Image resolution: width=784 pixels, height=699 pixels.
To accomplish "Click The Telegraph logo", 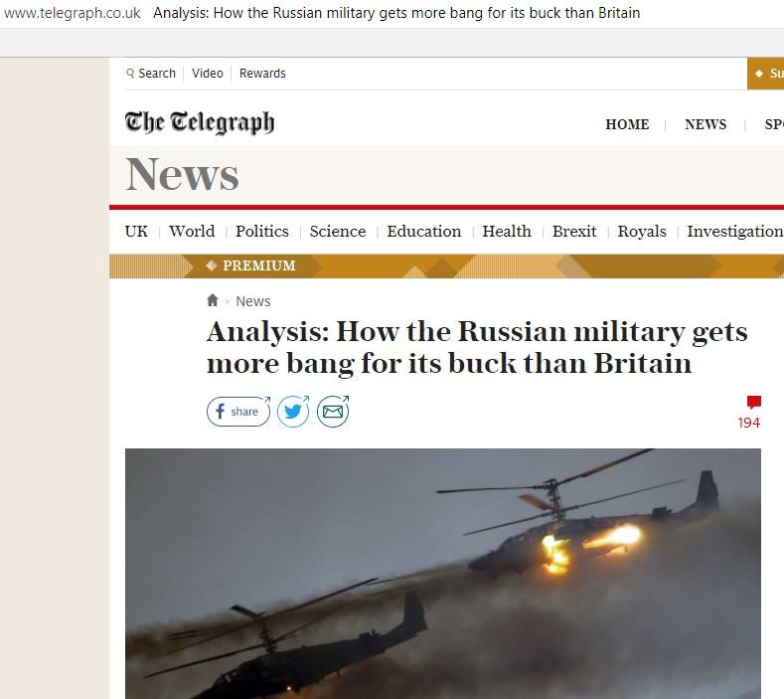I will (200, 123).
